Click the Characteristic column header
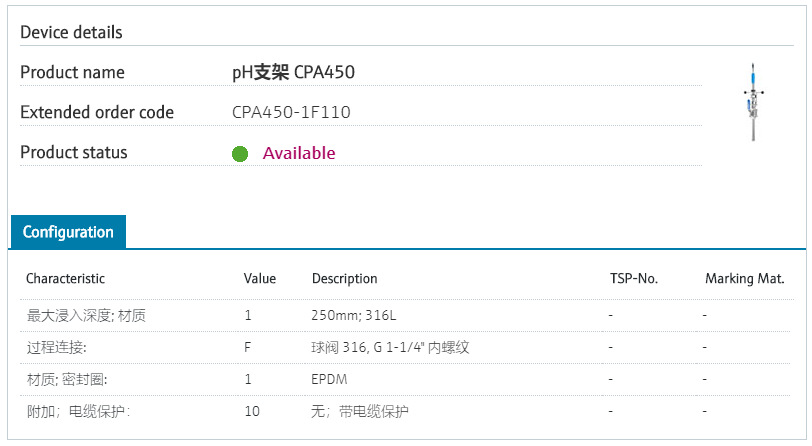The image size is (812, 446). point(65,279)
